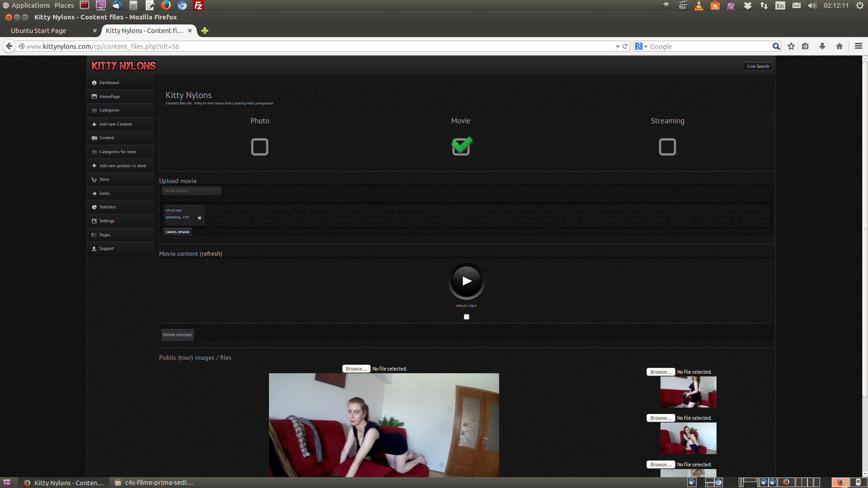This screenshot has height=488, width=868.
Task: Click Browse above the first small thumbnail
Action: tap(660, 372)
